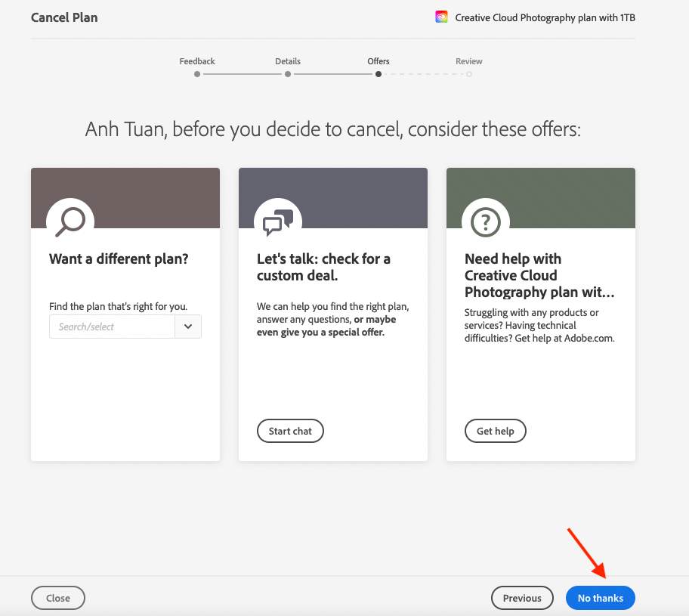Decline offers with No thanks button
The image size is (689, 616).
(x=600, y=598)
